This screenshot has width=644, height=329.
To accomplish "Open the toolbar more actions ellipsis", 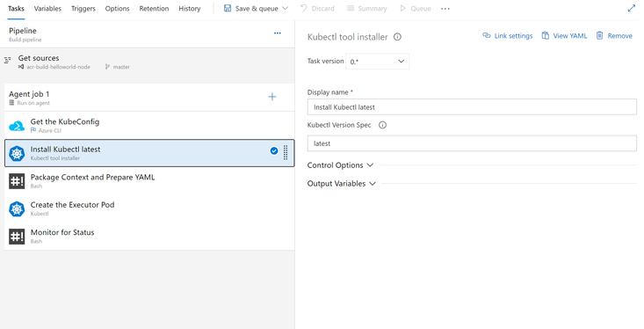I will pos(445,9).
